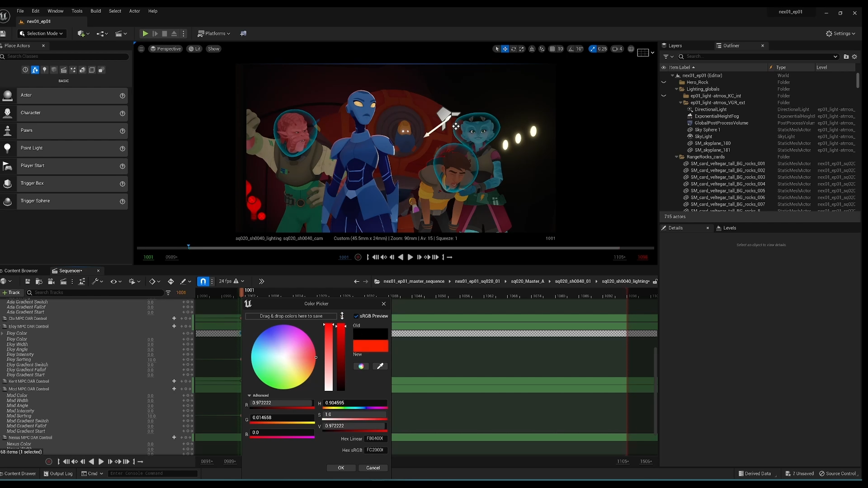Image resolution: width=868 pixels, height=488 pixels.
Task: Toggle the sRGB Preview checkbox
Action: tap(356, 316)
